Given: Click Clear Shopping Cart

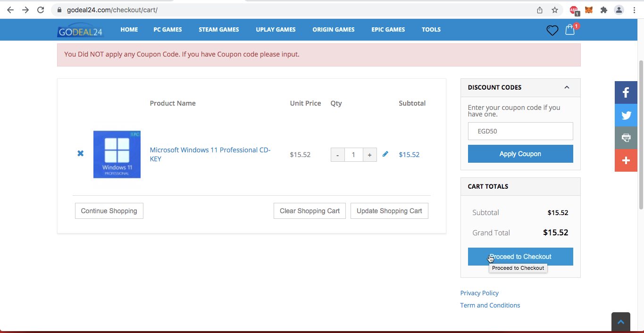Looking at the screenshot, I should point(309,211).
